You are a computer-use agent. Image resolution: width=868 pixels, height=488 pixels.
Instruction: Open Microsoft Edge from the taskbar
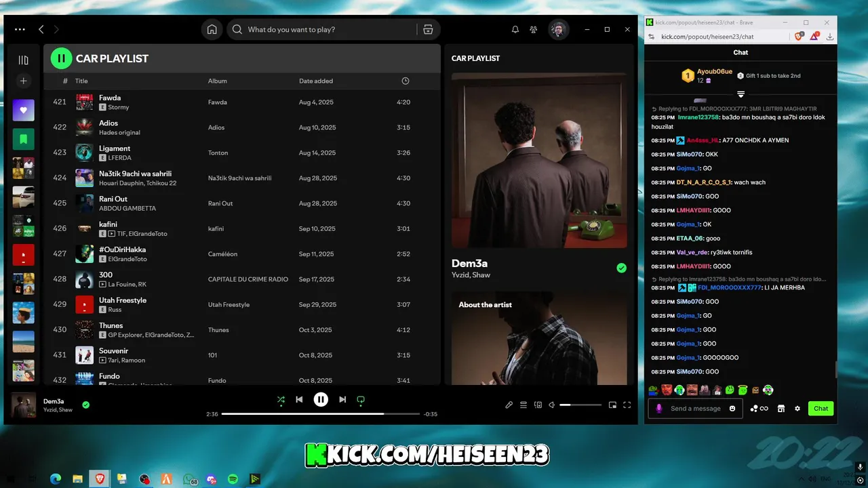point(56,479)
